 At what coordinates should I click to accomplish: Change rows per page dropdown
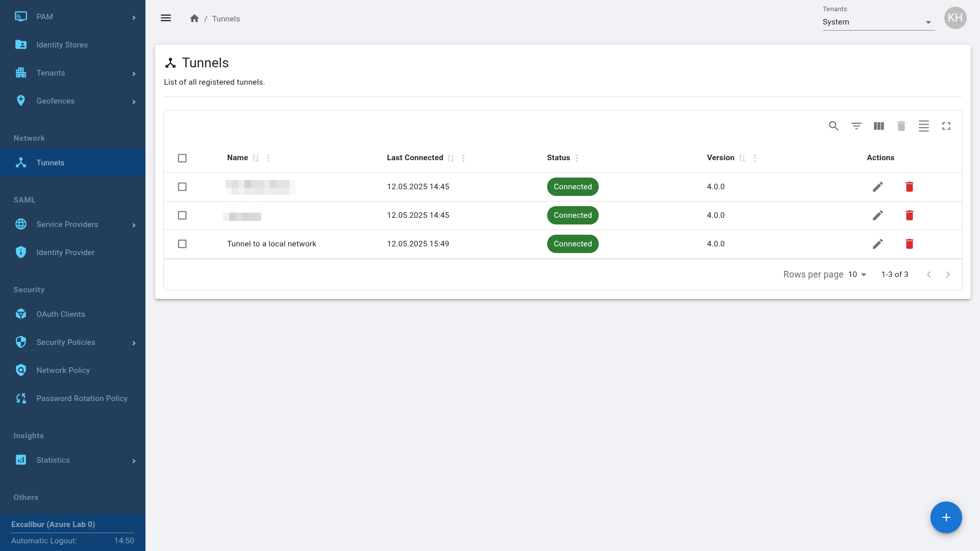(857, 274)
